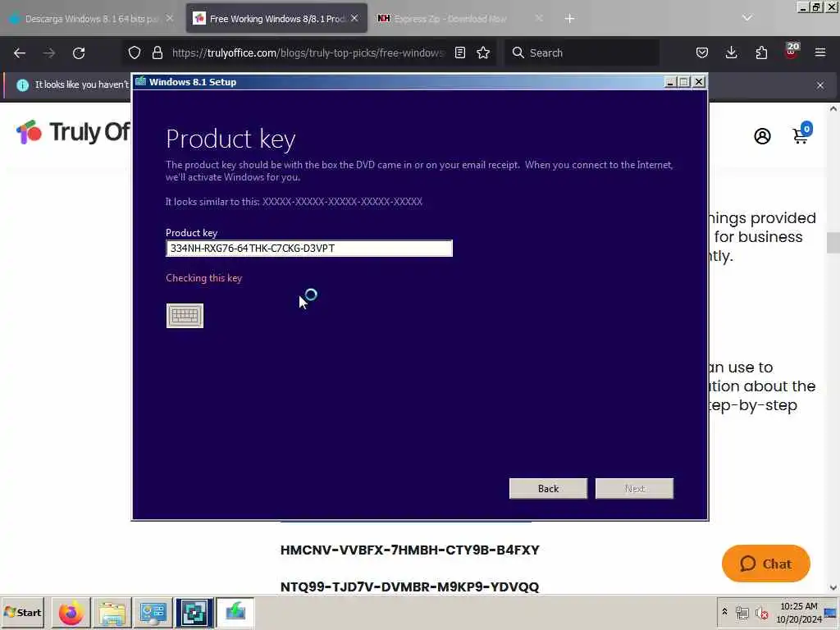Click the on-screen keyboard icon in Setup

pos(185,316)
